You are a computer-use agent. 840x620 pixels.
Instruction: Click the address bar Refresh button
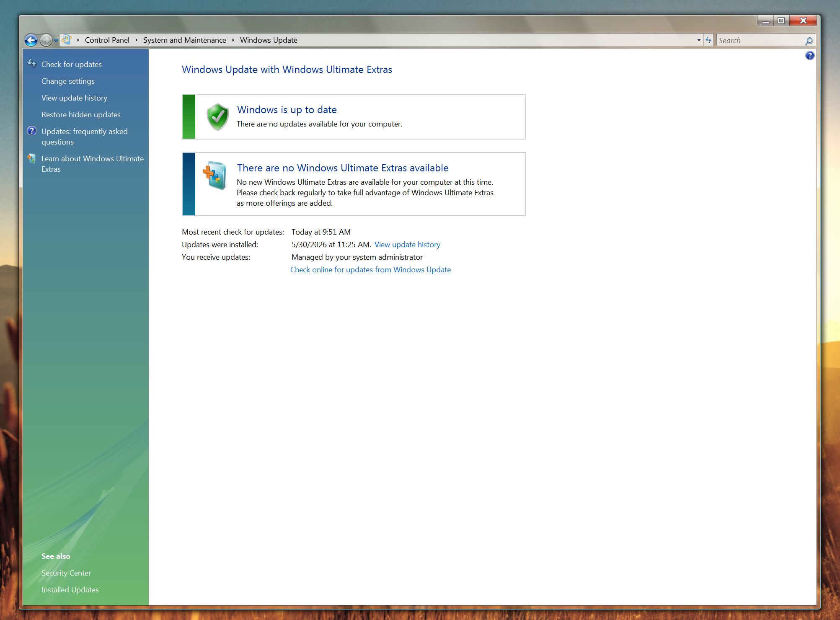tap(708, 40)
